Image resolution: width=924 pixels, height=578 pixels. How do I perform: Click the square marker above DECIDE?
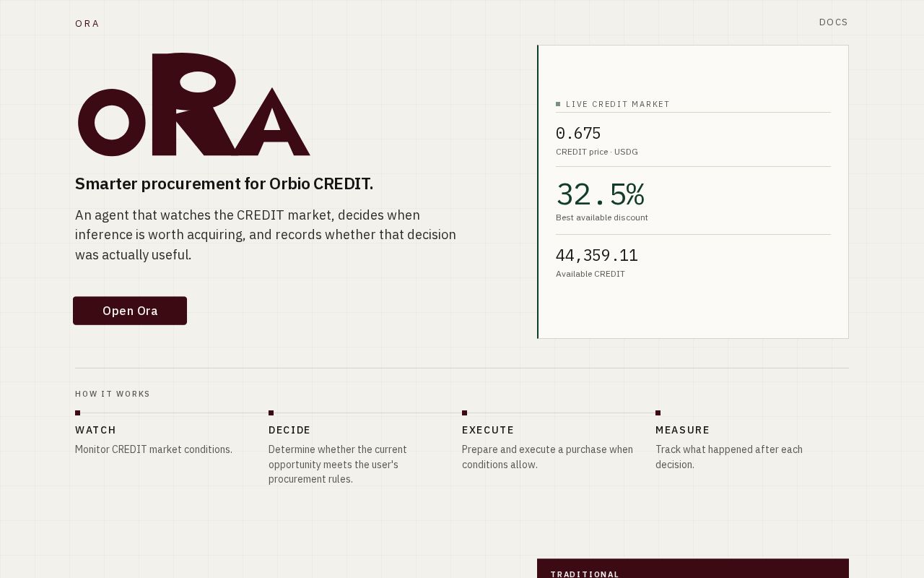click(x=271, y=413)
